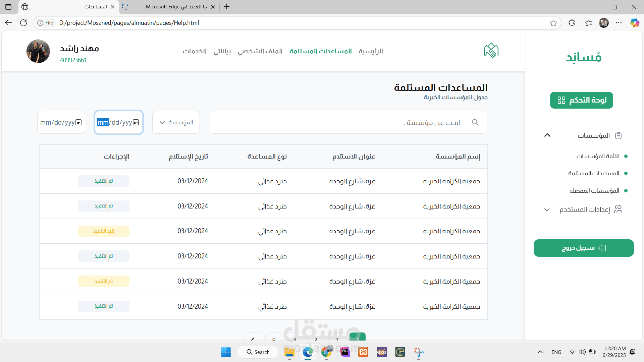The image size is (644, 362).
Task: Click the dashboard grid icon in لوحة التحكم
Action: click(561, 100)
